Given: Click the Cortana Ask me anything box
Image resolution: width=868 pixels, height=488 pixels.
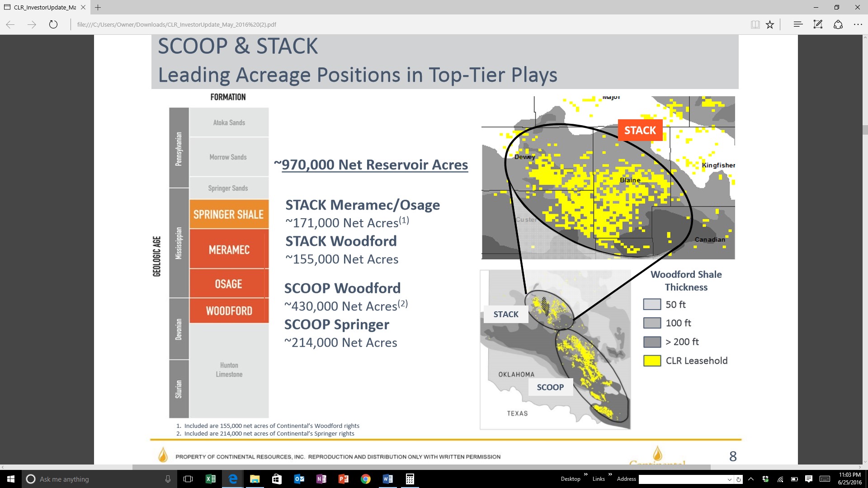Looking at the screenshot, I should 98,479.
